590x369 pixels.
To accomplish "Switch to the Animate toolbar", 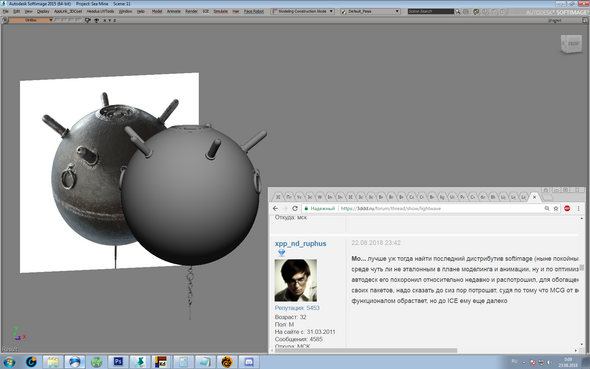I will pos(174,12).
